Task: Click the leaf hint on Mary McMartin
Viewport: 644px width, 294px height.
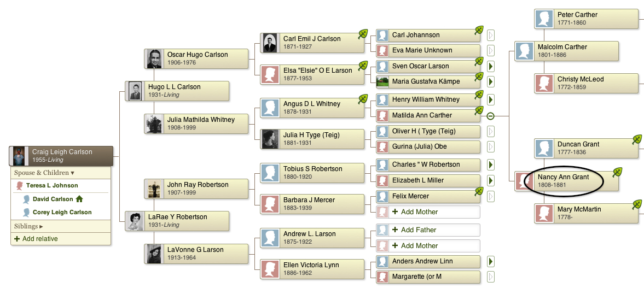Action: (x=637, y=204)
